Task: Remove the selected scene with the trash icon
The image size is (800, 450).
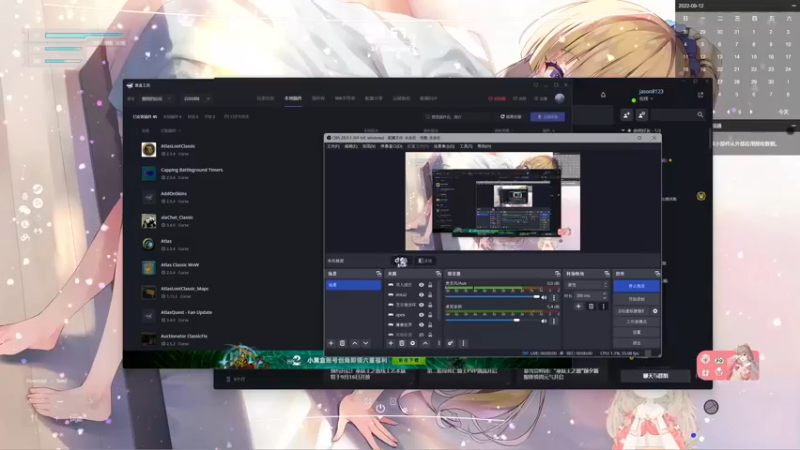Action: tap(343, 343)
